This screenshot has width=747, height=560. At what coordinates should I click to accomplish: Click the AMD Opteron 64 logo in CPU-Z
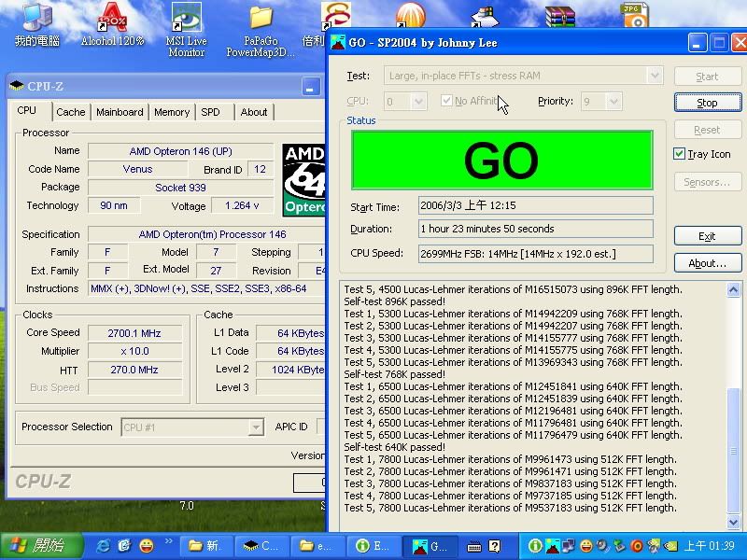[x=303, y=180]
